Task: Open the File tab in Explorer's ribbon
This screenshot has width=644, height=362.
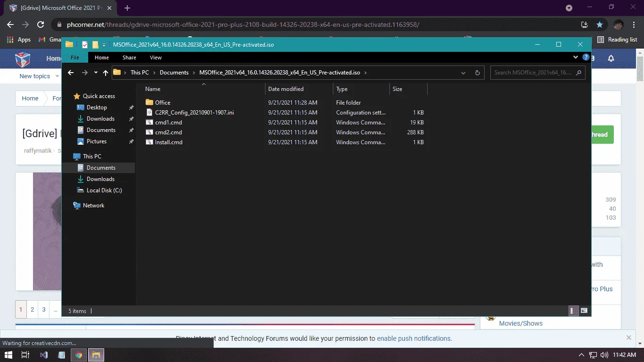Action: click(75, 58)
